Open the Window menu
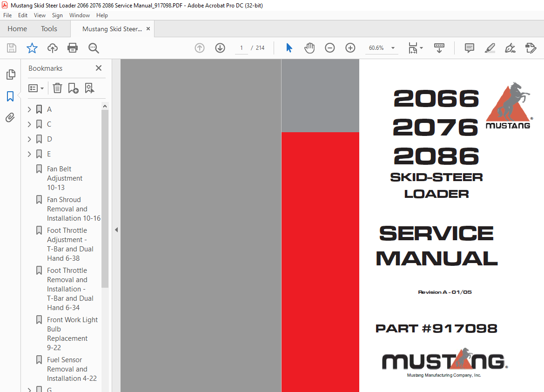 point(80,15)
